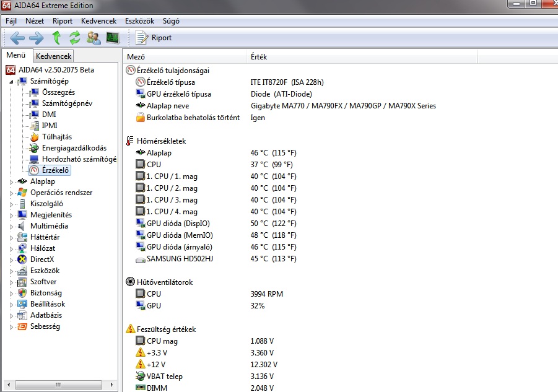This screenshot has height=392, width=558.
Task: Click the Adatbázis icon
Action: pos(22,315)
